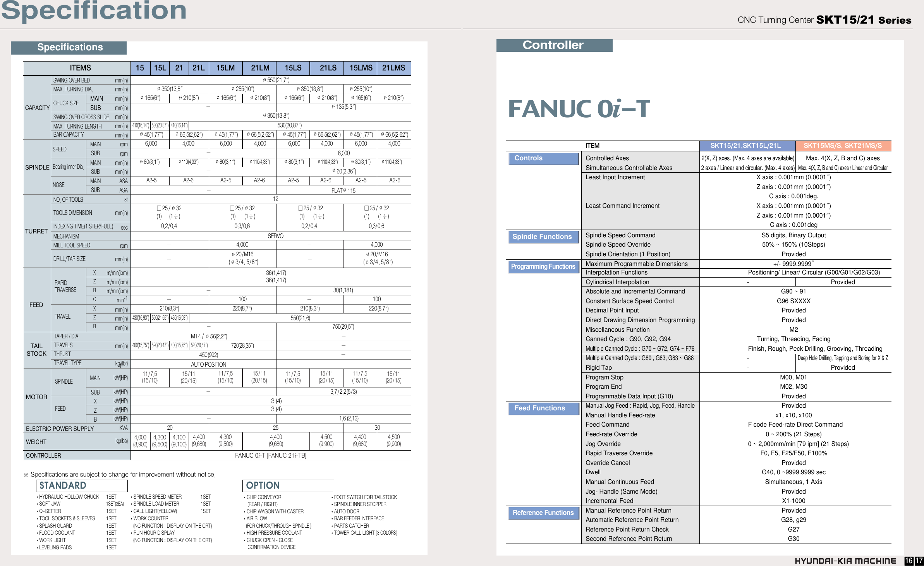
Task: Click the DRILL/TAP SIZE row label
Action: (x=69, y=259)
